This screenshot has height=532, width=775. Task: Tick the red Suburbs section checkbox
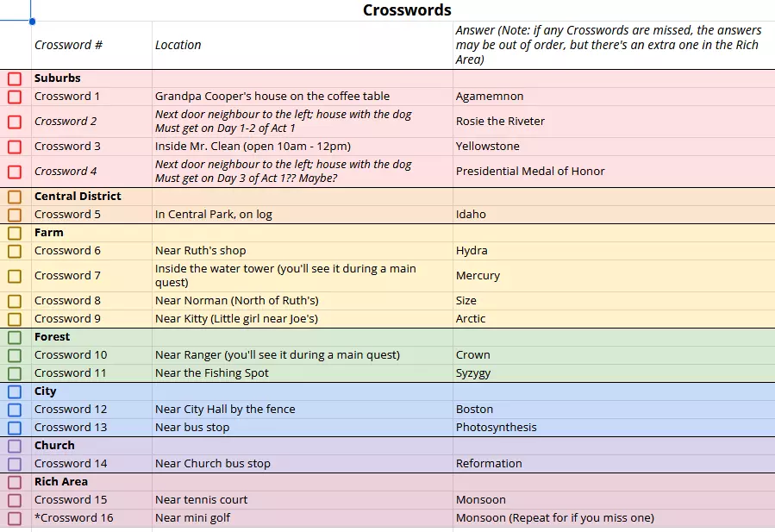click(15, 78)
